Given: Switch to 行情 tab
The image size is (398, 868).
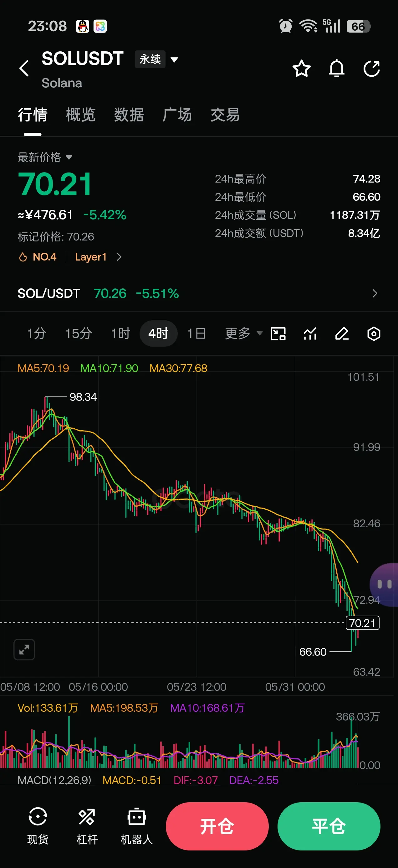Looking at the screenshot, I should click(32, 115).
